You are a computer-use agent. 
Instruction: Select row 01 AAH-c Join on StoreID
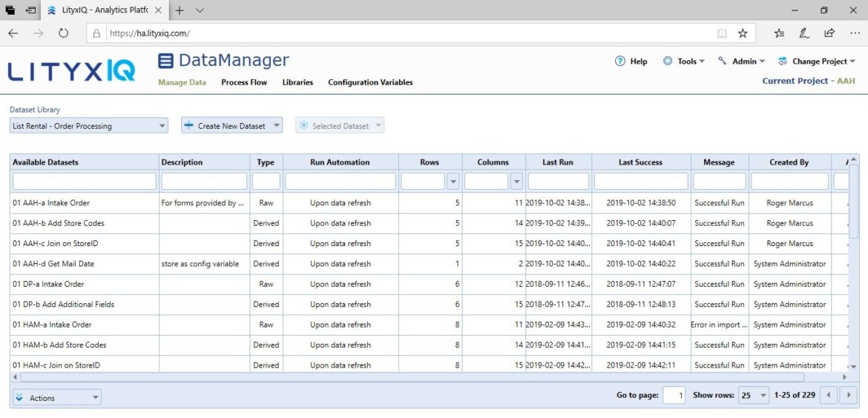pos(430,243)
